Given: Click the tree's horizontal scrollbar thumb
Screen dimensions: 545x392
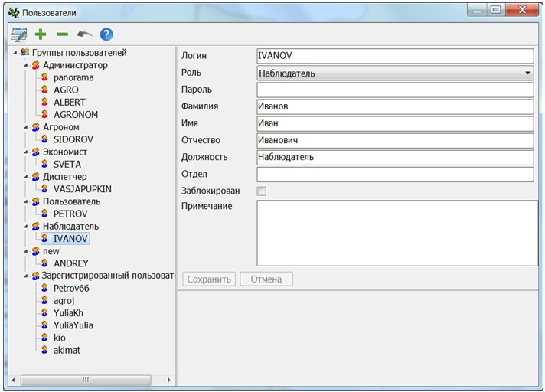Looking at the screenshot, I should click(x=86, y=380).
